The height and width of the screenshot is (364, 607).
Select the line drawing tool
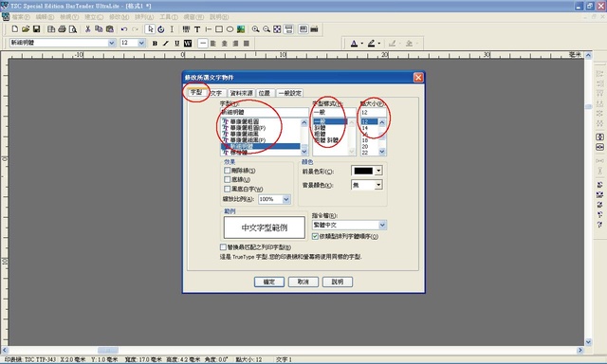coord(209,29)
